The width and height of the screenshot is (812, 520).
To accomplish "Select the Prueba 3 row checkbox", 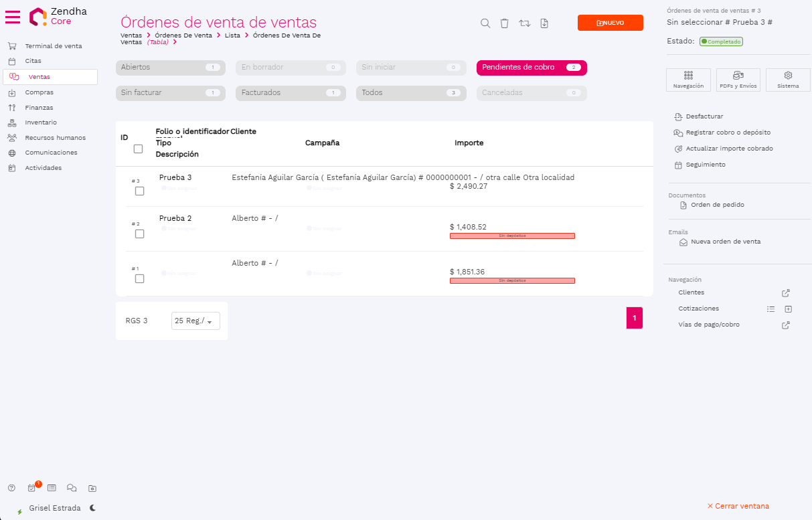I will (139, 191).
